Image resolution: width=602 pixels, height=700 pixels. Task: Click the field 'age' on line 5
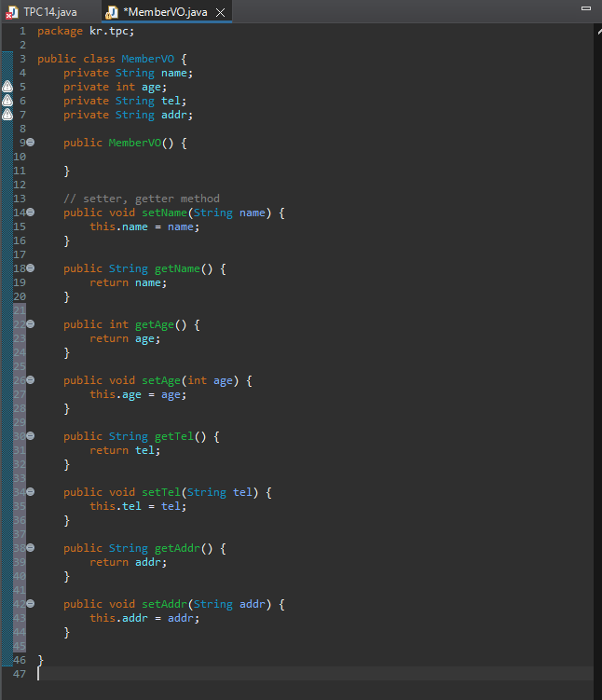coord(151,87)
